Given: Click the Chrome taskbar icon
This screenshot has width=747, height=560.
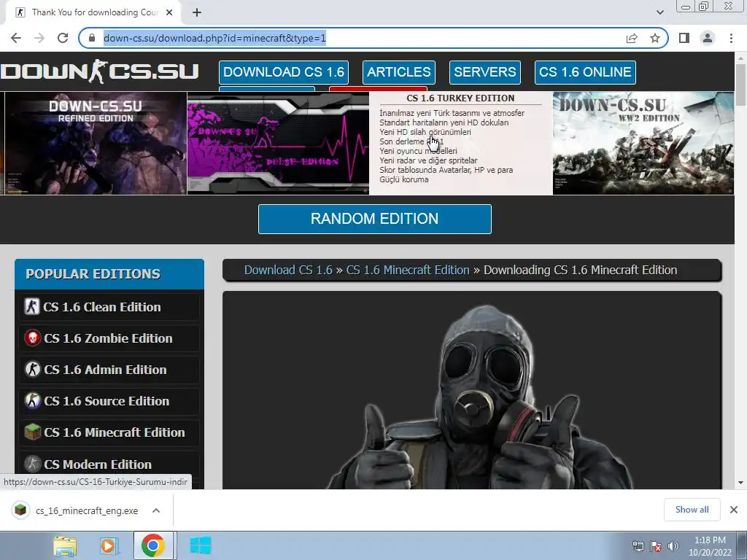Looking at the screenshot, I should [153, 545].
